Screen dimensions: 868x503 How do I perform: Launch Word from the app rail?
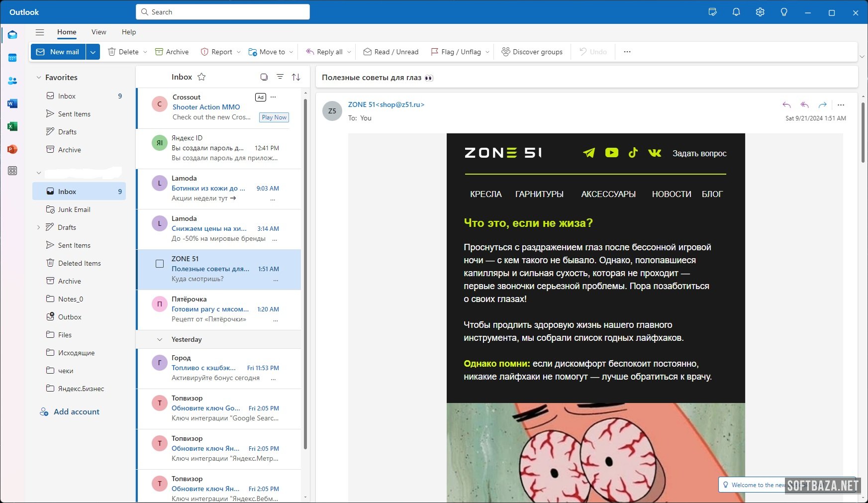(12, 103)
